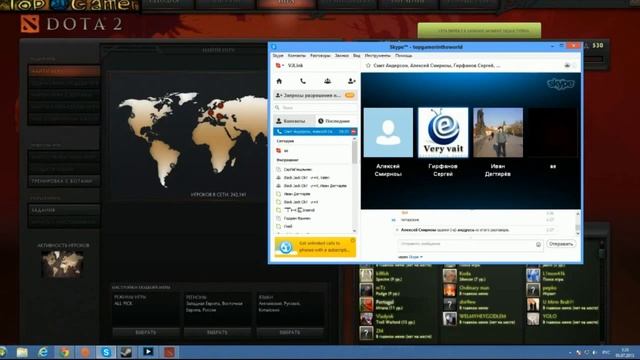
Task: Open the Контакты menu
Action: (x=296, y=56)
